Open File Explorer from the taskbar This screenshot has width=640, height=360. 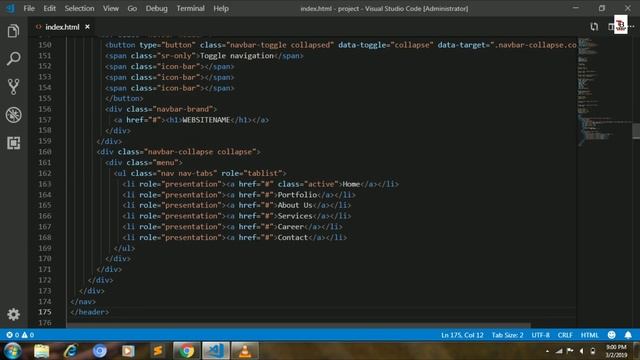[x=41, y=351]
